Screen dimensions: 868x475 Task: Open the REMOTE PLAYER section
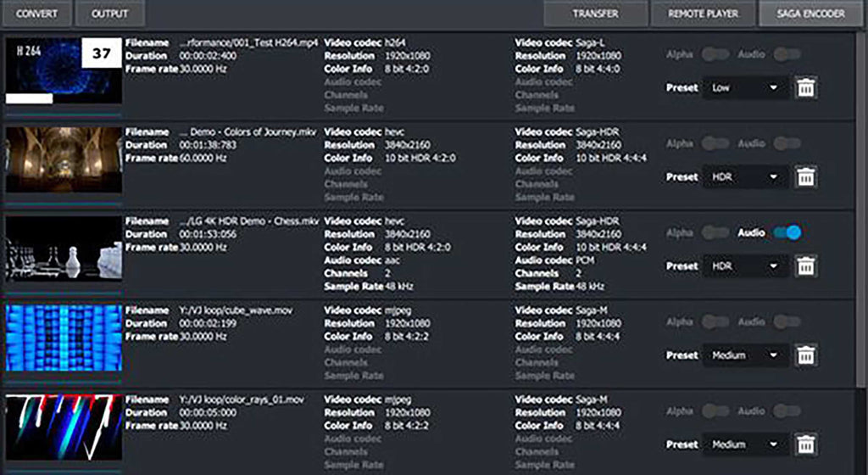coord(703,14)
